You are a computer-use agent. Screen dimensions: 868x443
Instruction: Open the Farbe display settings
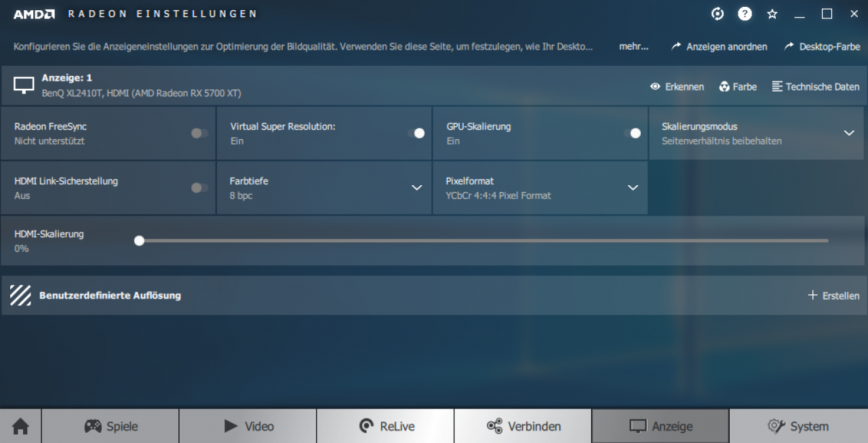pos(738,86)
